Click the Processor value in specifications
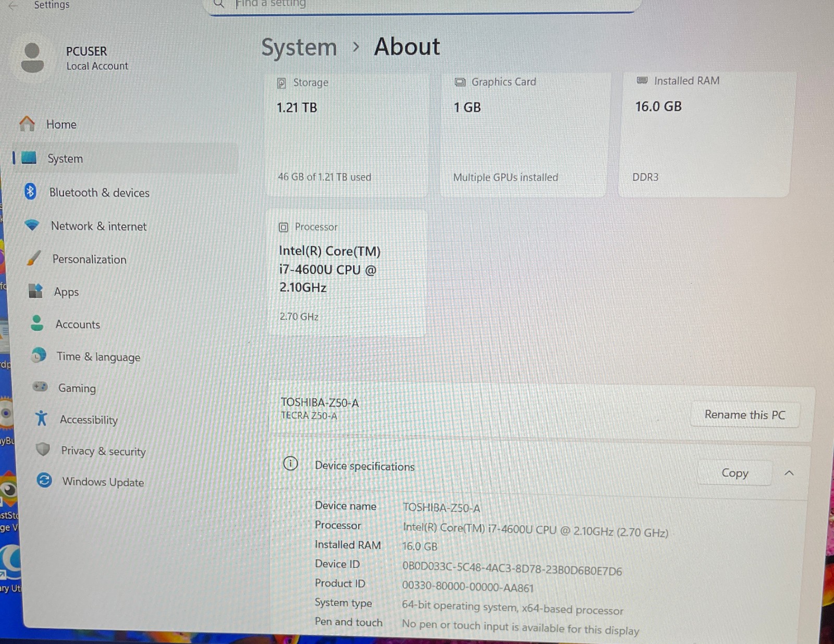 (x=535, y=530)
